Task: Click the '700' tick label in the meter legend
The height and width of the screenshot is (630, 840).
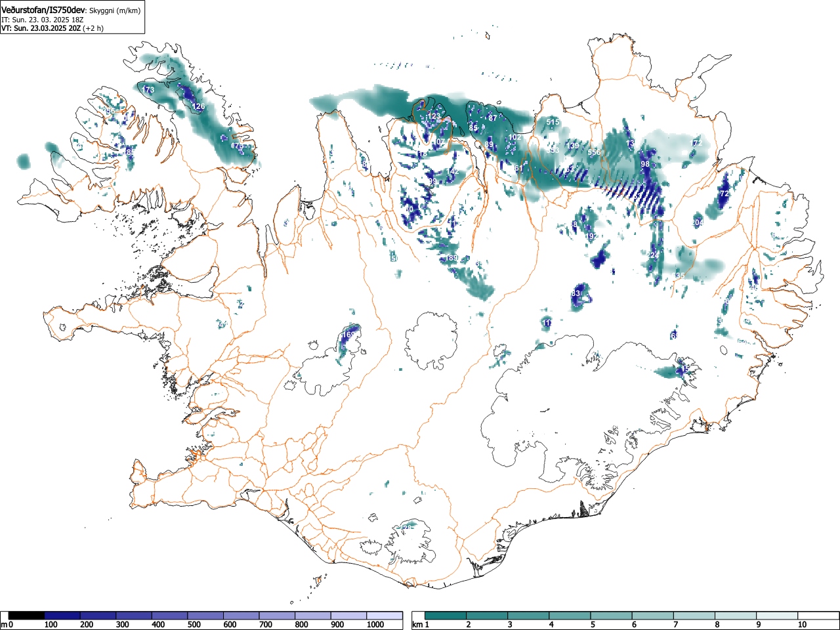Action: (266, 625)
